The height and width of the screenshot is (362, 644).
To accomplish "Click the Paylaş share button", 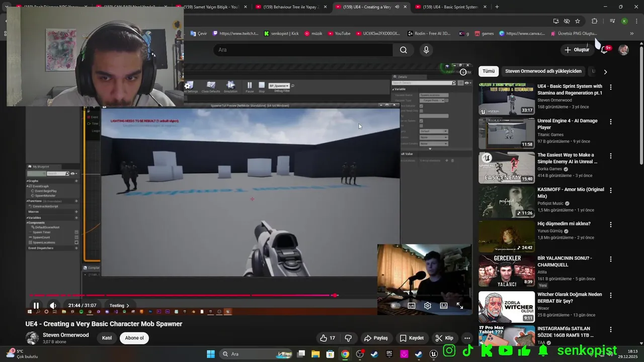I will pyautogui.click(x=376, y=338).
